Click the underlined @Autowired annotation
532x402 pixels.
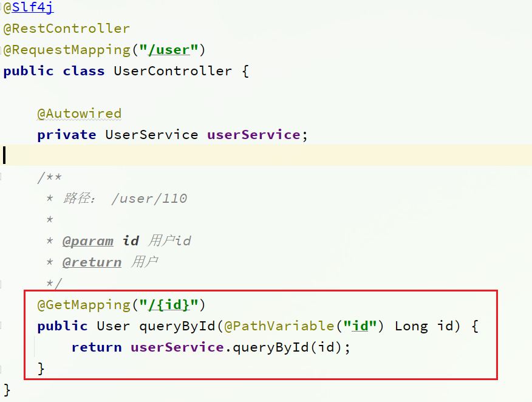[x=79, y=114]
